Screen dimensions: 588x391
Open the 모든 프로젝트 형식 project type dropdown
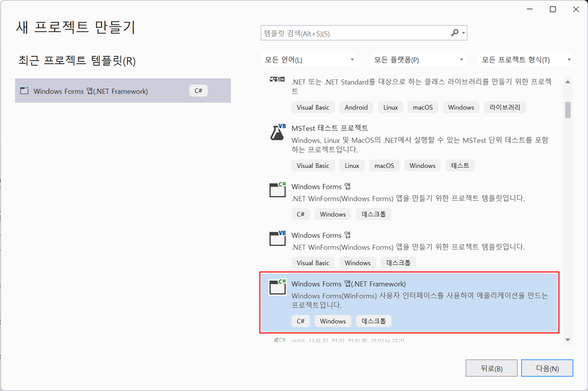click(x=526, y=60)
